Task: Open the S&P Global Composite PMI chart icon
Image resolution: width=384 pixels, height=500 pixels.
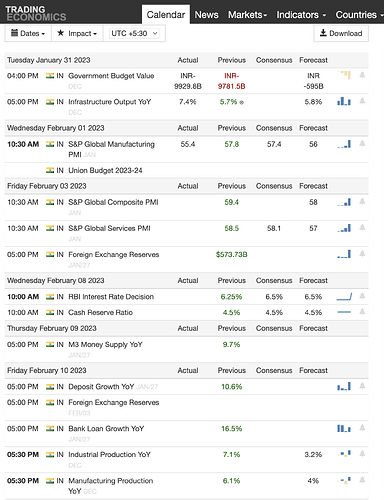Action: click(x=344, y=202)
